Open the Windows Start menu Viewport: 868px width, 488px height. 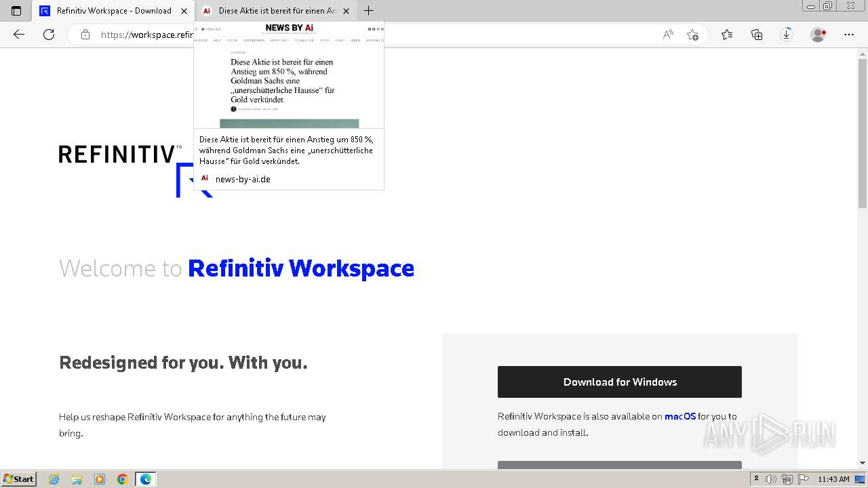coord(18,479)
